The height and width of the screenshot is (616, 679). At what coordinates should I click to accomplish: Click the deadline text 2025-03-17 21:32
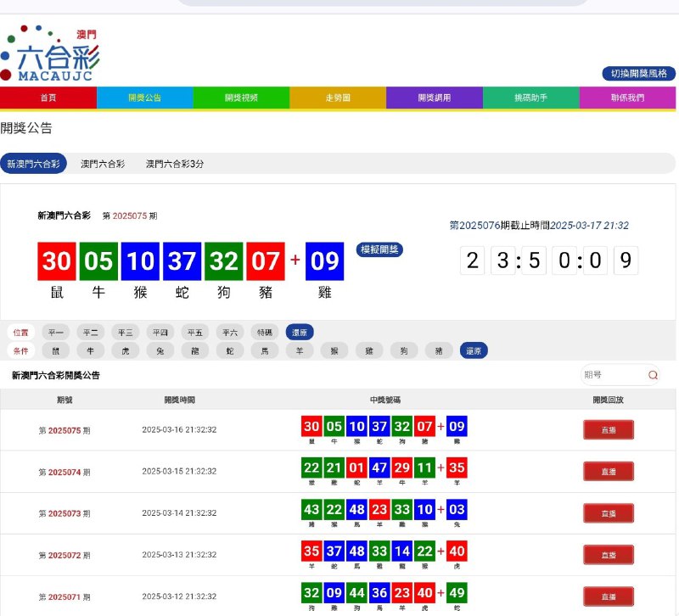589,225
